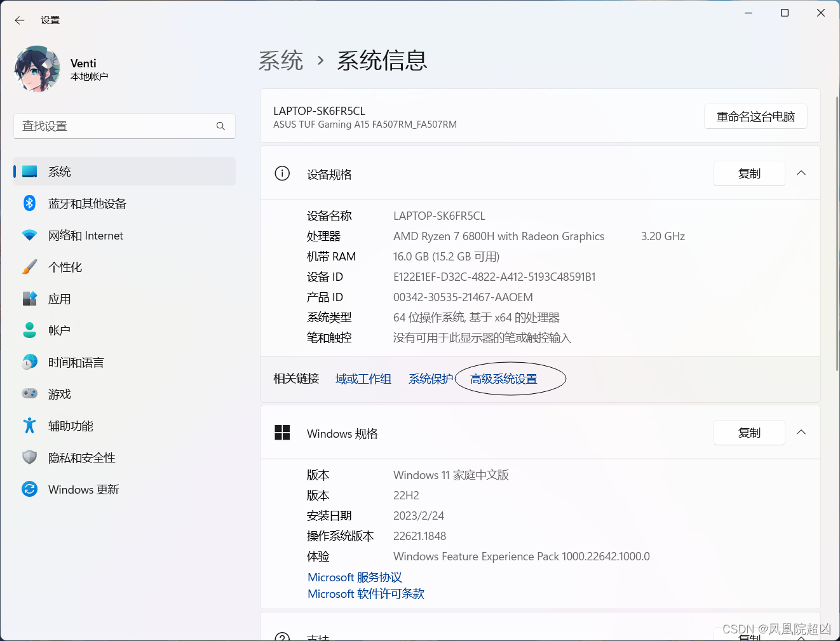Open the Venti profile avatar

point(37,69)
